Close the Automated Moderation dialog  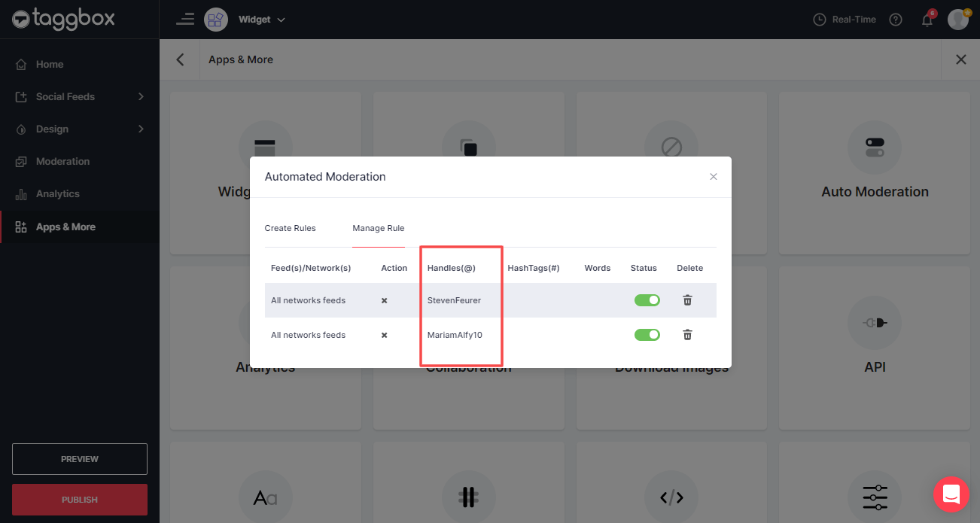714,177
